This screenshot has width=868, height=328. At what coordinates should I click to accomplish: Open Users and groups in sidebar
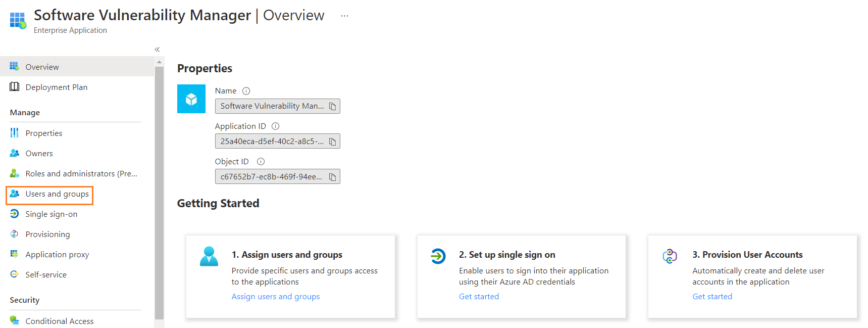click(57, 194)
